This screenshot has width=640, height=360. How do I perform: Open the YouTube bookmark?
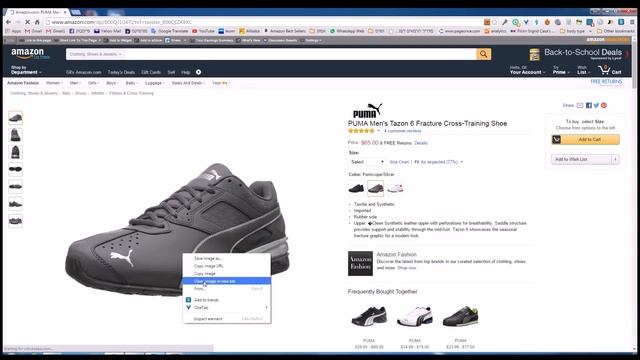pos(203,31)
